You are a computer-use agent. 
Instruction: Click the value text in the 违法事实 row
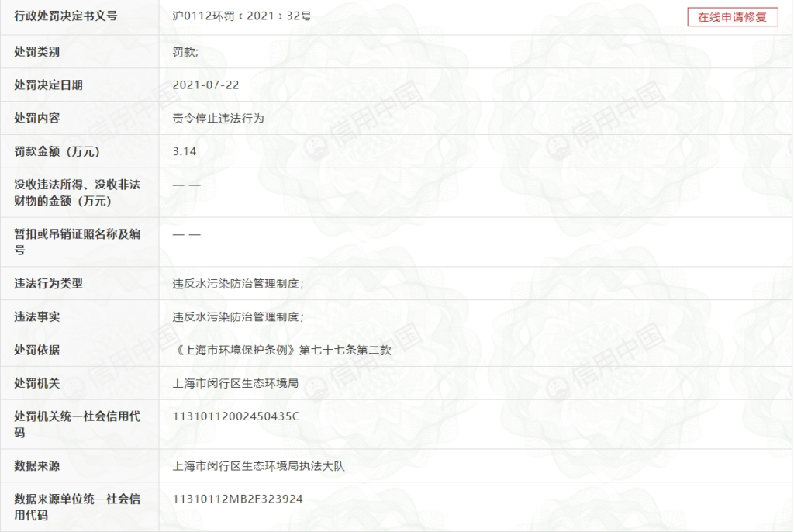(x=238, y=316)
